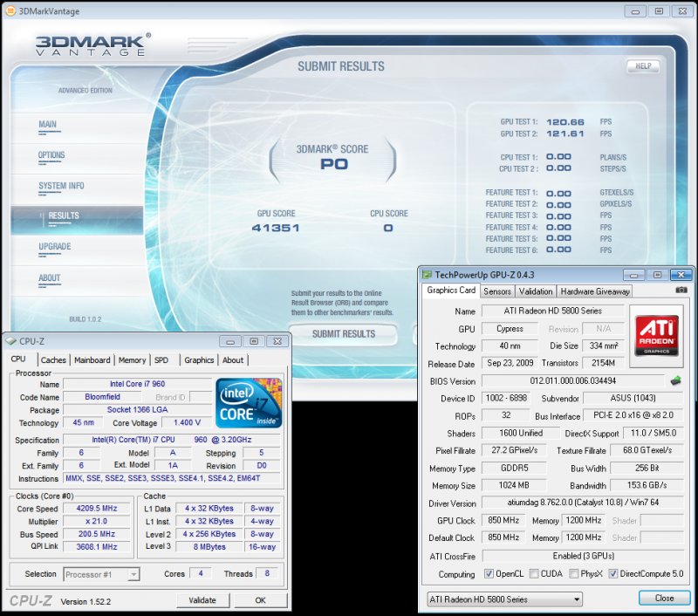The height and width of the screenshot is (616, 698).
Task: Click the GPU-Z Name field
Action: point(553,311)
